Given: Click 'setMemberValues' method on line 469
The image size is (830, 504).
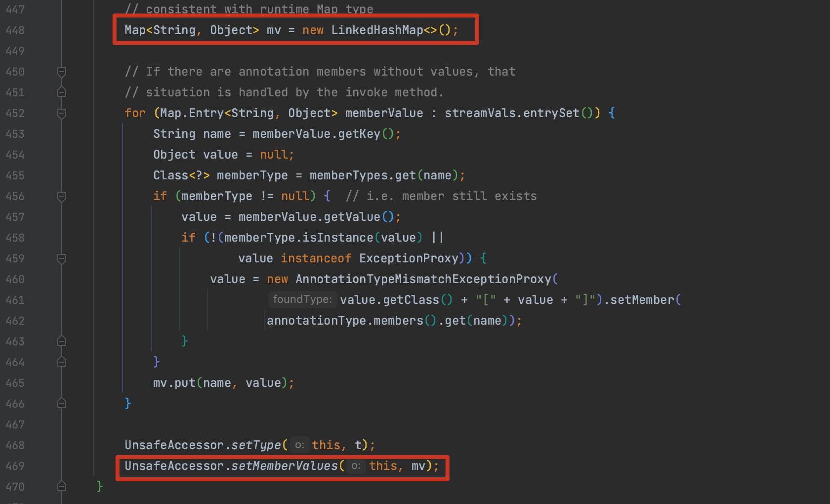Looking at the screenshot, I should (x=285, y=466).
